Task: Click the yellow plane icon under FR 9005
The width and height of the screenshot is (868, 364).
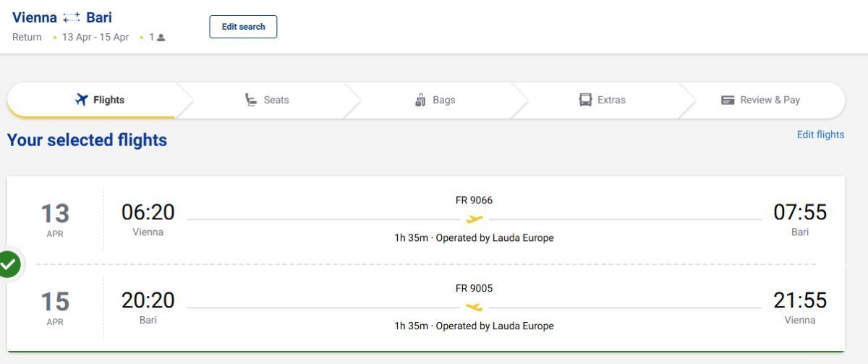Action: point(474,307)
